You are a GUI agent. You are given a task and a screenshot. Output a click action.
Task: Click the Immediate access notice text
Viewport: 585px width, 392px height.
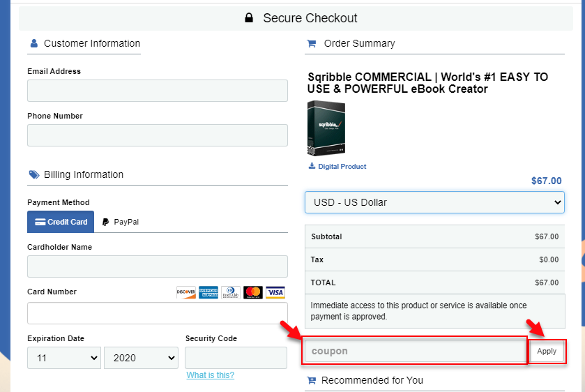click(x=418, y=311)
